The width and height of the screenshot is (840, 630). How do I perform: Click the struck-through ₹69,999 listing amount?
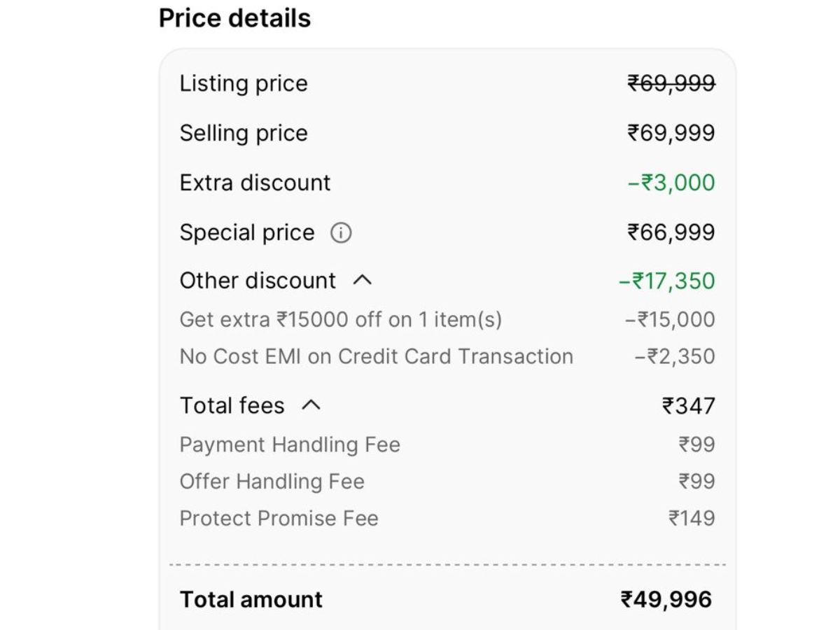click(671, 83)
